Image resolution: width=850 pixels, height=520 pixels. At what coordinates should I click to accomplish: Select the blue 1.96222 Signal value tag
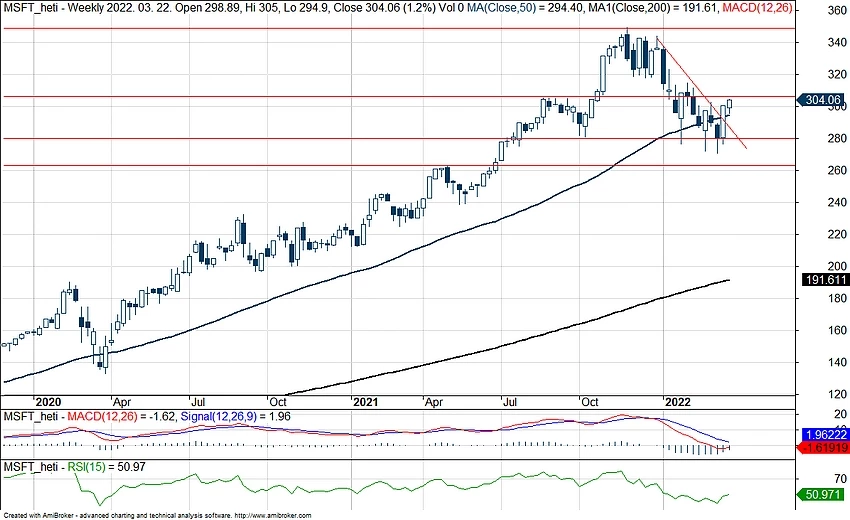tap(824, 437)
